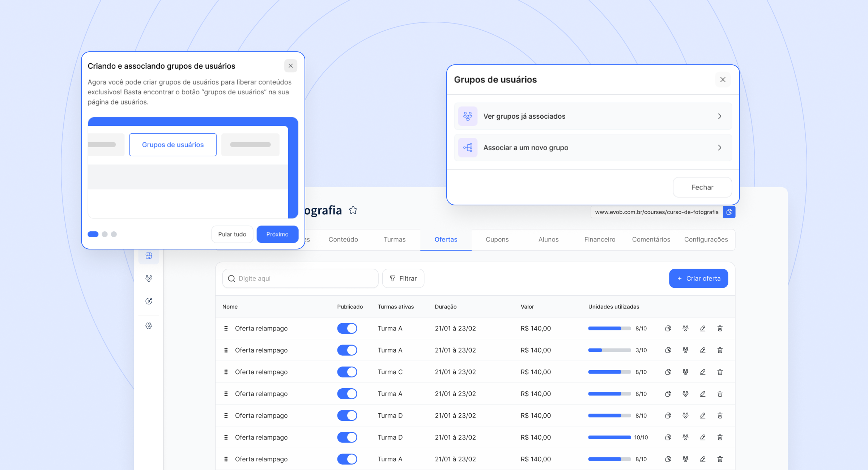Click the Digite aqui search field
Screen dimensions: 868x470
tap(300, 278)
